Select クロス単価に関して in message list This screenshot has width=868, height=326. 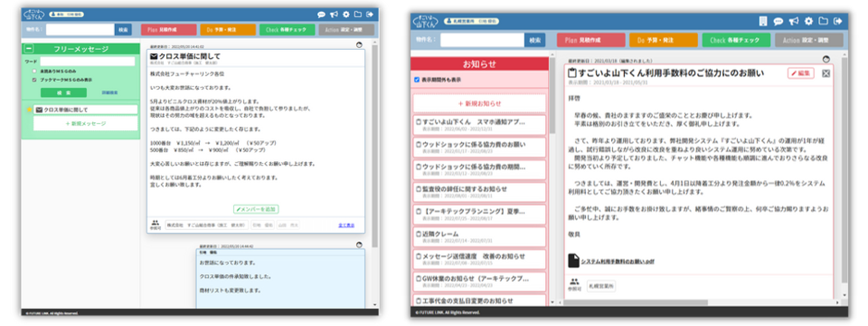[86, 110]
